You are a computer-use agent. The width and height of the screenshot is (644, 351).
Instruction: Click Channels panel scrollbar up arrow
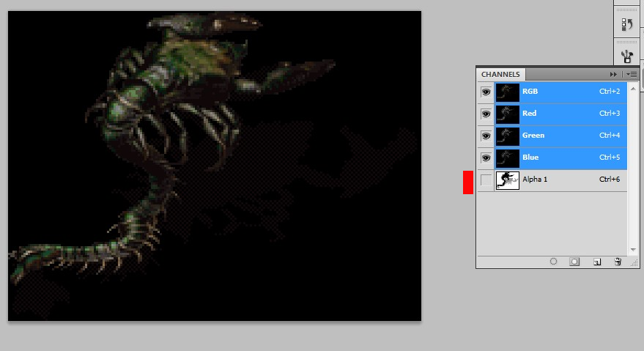click(633, 89)
